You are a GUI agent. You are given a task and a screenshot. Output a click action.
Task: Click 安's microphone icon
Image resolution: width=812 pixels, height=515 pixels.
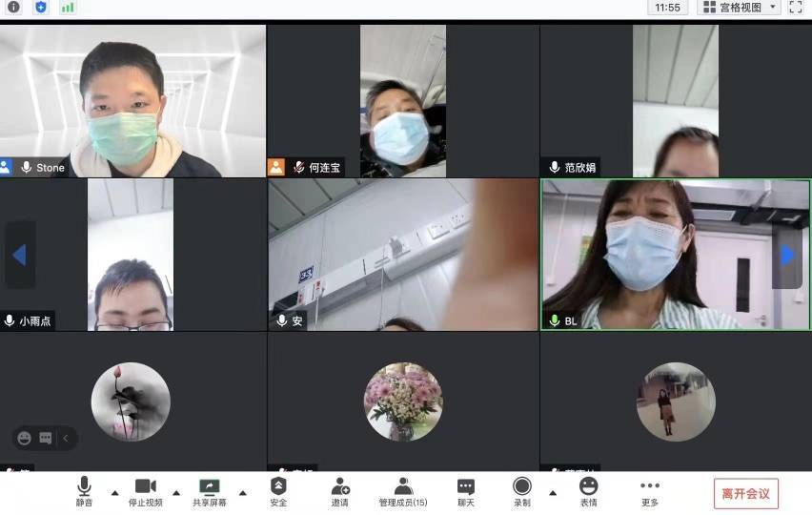coord(282,320)
